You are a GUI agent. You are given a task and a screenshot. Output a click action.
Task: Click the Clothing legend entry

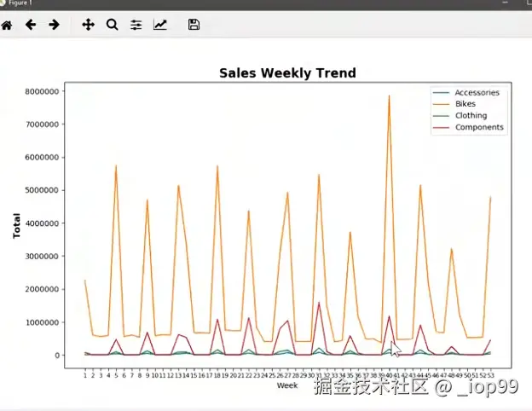click(471, 116)
